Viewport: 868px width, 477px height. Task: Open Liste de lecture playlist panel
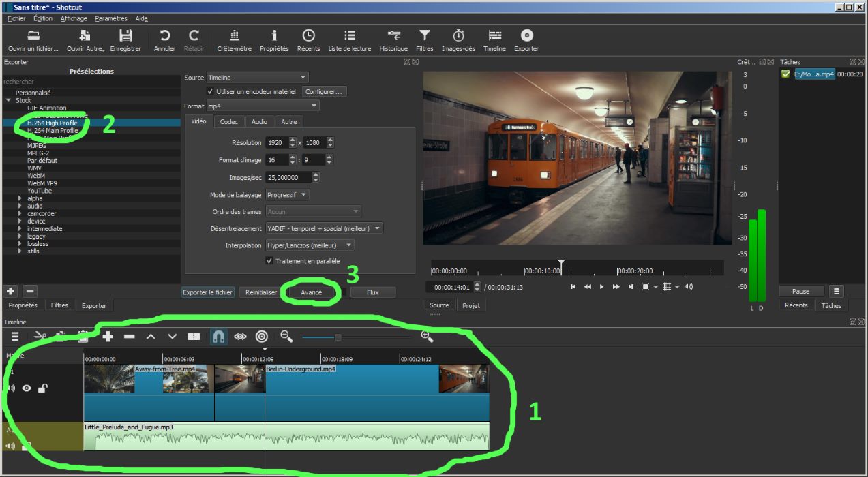point(349,40)
